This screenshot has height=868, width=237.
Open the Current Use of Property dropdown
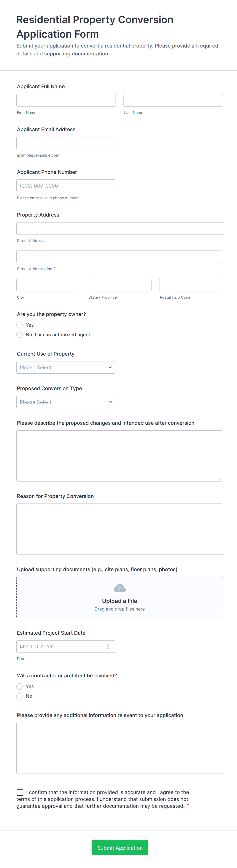click(65, 367)
